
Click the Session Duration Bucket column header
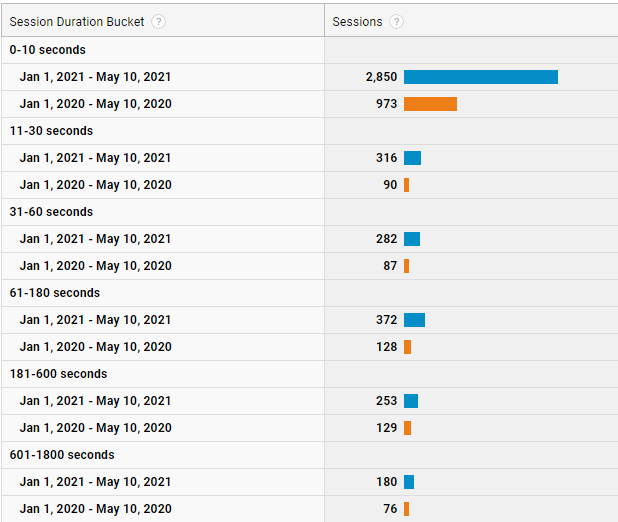tap(79, 22)
